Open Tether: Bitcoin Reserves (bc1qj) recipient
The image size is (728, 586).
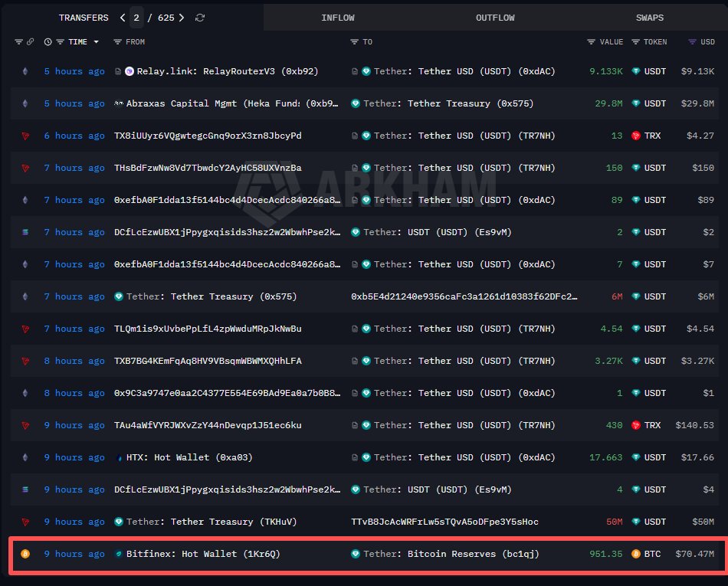(x=451, y=554)
